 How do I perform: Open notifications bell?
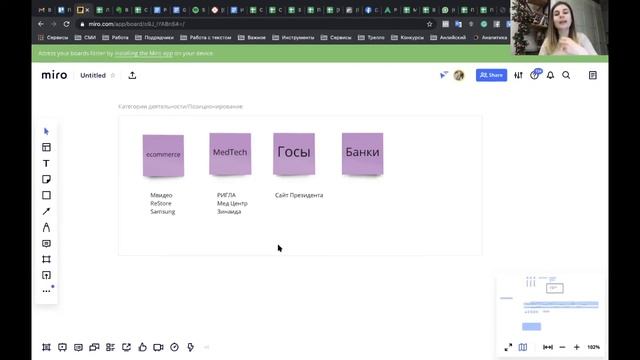pos(551,75)
